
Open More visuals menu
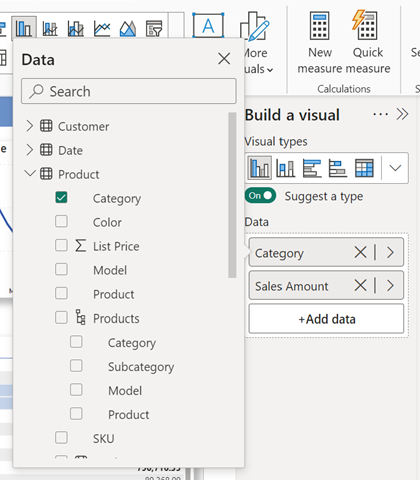pyautogui.click(x=256, y=43)
